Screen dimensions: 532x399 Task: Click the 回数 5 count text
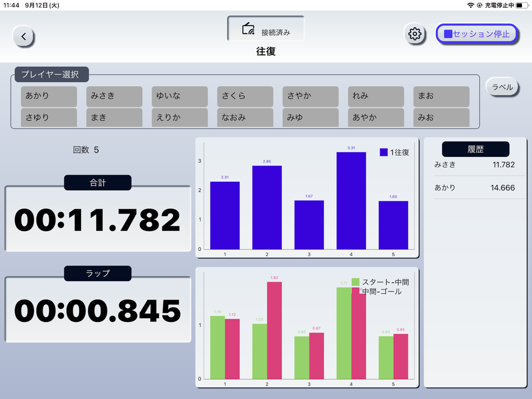coord(86,150)
